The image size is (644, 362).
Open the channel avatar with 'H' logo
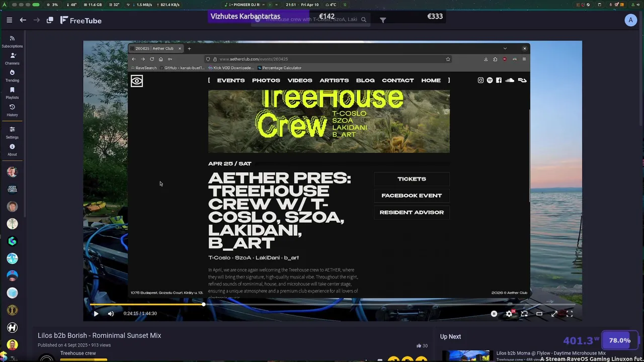click(12, 327)
